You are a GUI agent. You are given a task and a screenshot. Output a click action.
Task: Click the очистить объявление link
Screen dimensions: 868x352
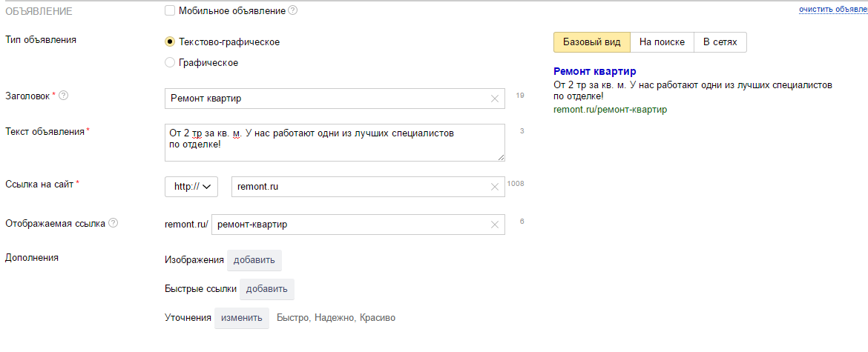point(832,10)
